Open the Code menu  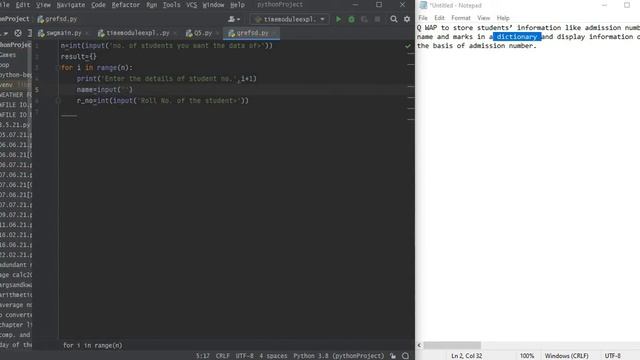[x=98, y=5]
